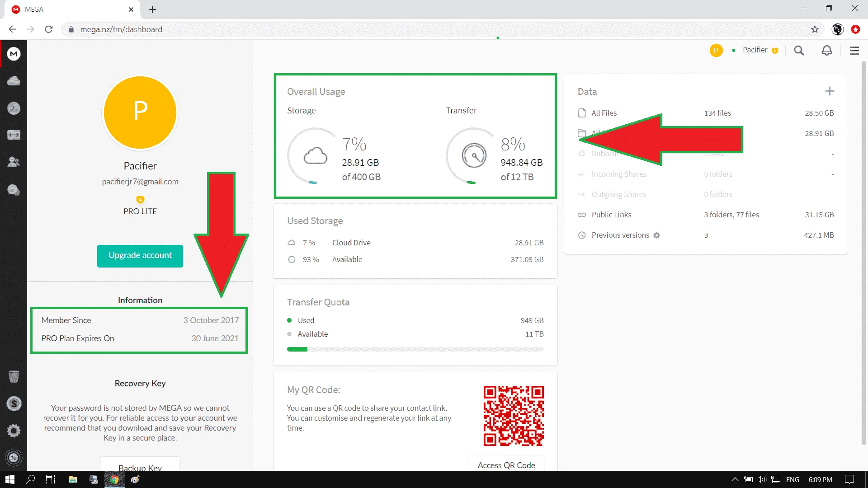Open the volume control in system tray

[762, 479]
